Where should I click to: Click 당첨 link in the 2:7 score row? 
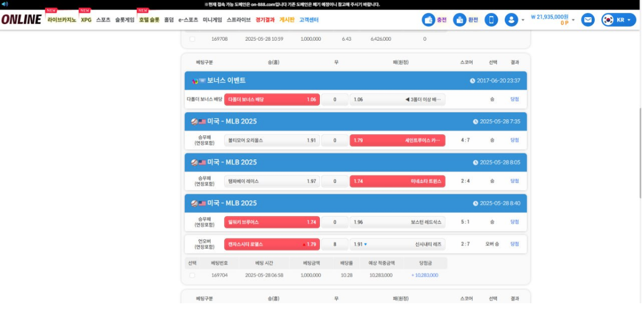click(515, 244)
